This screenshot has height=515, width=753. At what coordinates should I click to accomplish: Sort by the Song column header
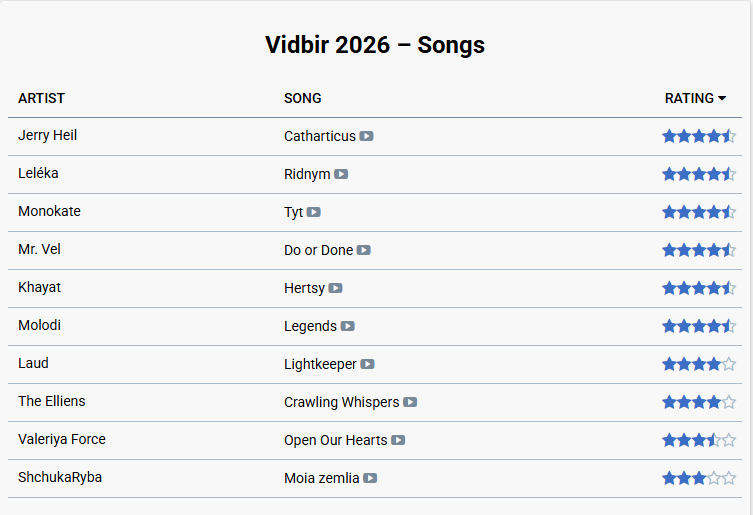(303, 98)
